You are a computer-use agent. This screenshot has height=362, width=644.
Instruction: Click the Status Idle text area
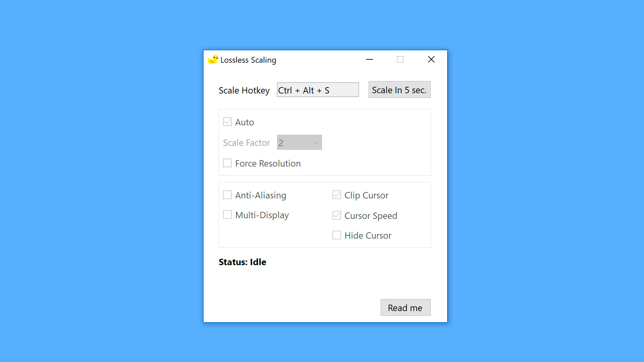click(x=243, y=262)
